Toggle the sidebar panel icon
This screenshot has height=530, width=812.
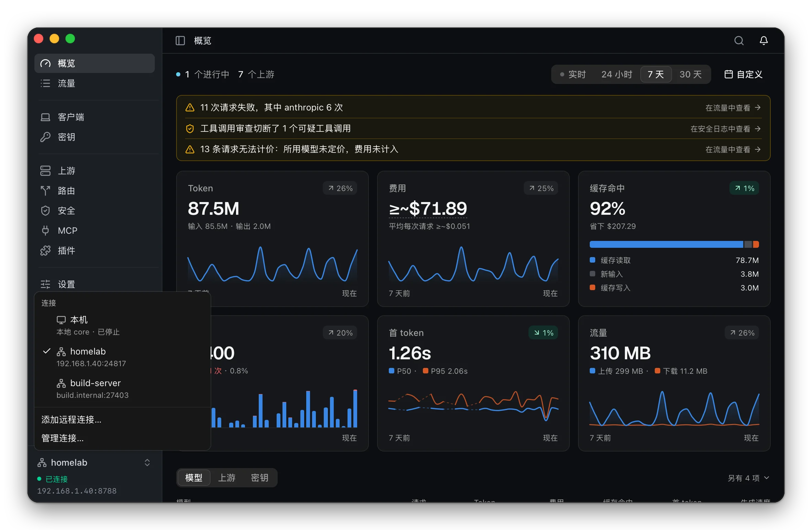(180, 41)
